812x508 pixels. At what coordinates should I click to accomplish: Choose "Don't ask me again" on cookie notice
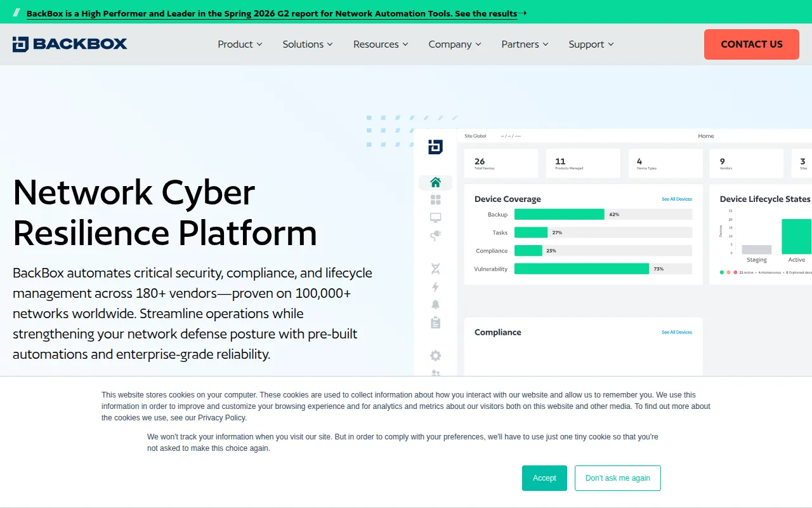tap(618, 478)
